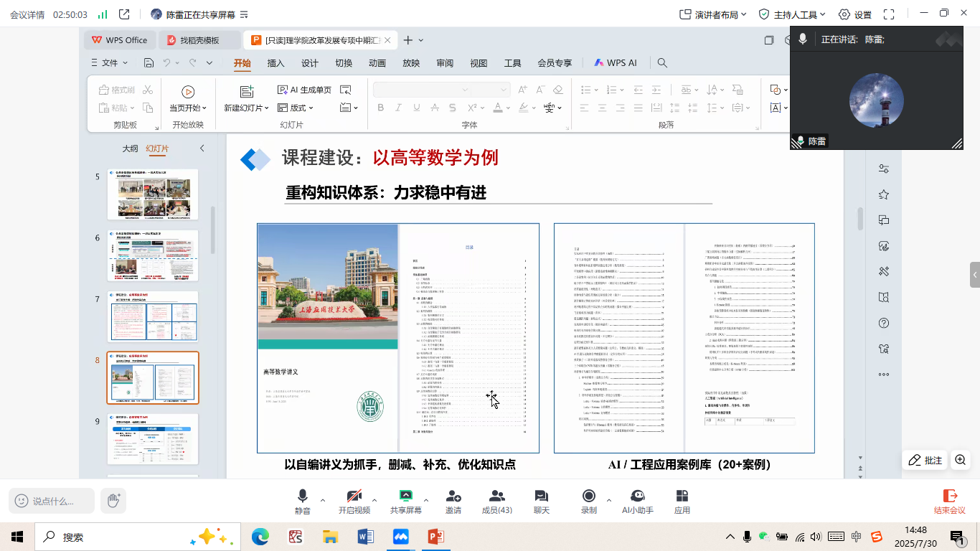The width and height of the screenshot is (980, 551).
Task: Expand the 演讲者布局 layout dropdown
Action: point(713,14)
